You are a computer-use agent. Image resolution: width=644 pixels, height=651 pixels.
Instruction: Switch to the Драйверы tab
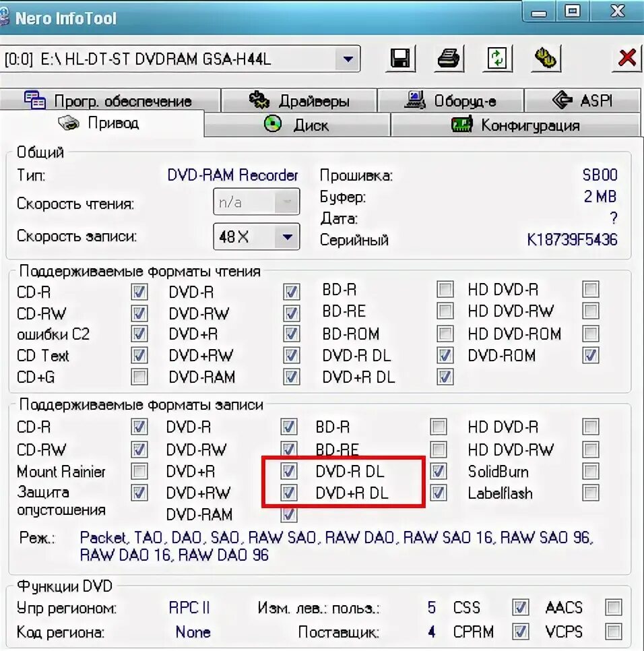[x=299, y=100]
